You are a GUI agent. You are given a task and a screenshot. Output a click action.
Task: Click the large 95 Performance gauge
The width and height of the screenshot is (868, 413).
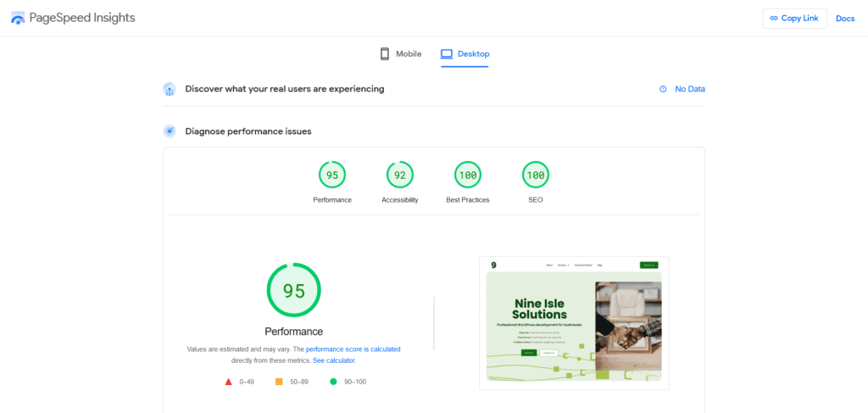pos(294,290)
